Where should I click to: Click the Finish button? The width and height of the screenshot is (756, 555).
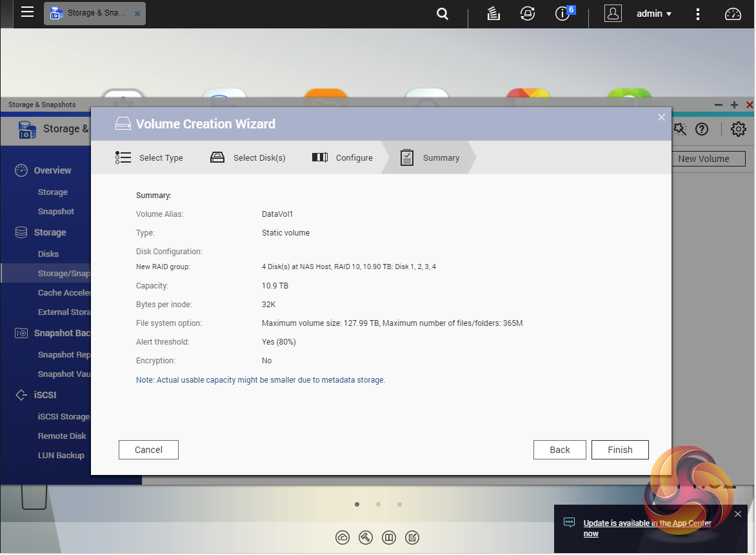pyautogui.click(x=620, y=450)
